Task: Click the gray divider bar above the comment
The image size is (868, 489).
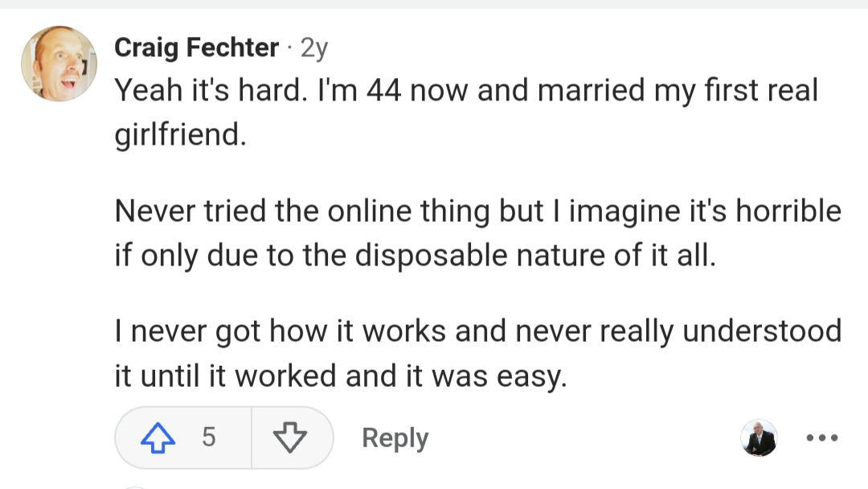Action: (x=434, y=4)
